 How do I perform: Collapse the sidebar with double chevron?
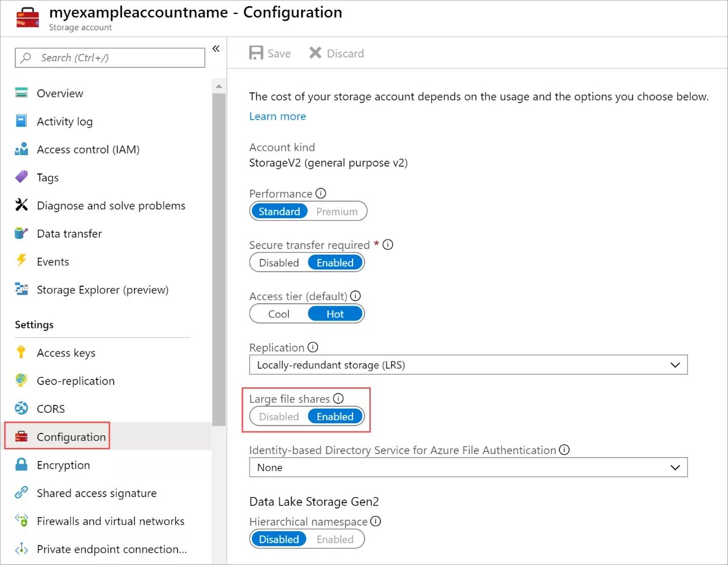point(216,48)
